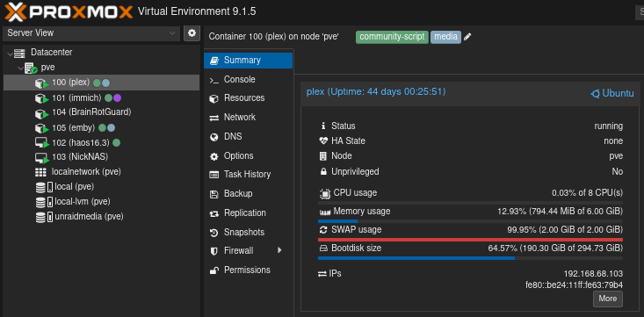This screenshot has height=317, width=644.
Task: Click the Bootdisk size progress bar
Action: 470,258
